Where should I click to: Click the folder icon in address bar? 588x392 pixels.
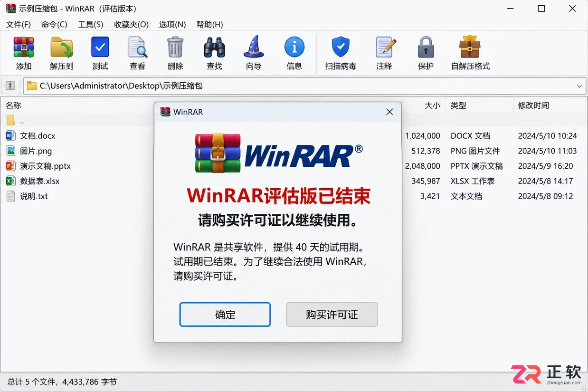tap(32, 86)
